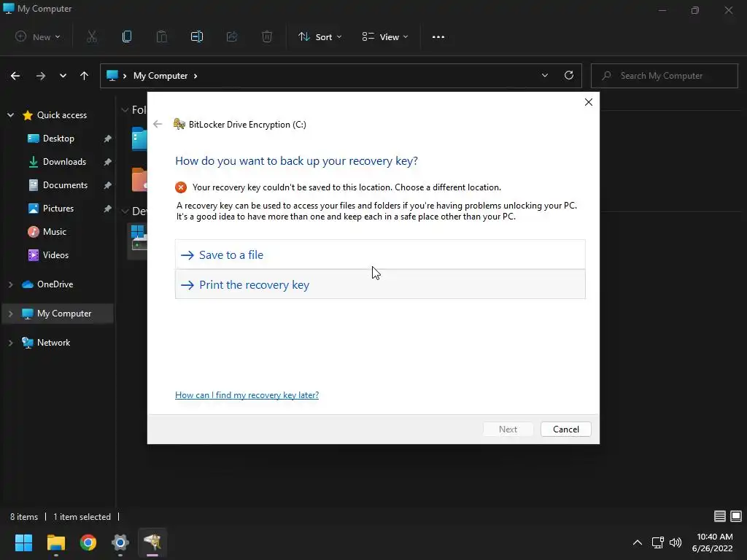Click the Rename icon in toolbar
The image size is (747, 560).
point(197,36)
